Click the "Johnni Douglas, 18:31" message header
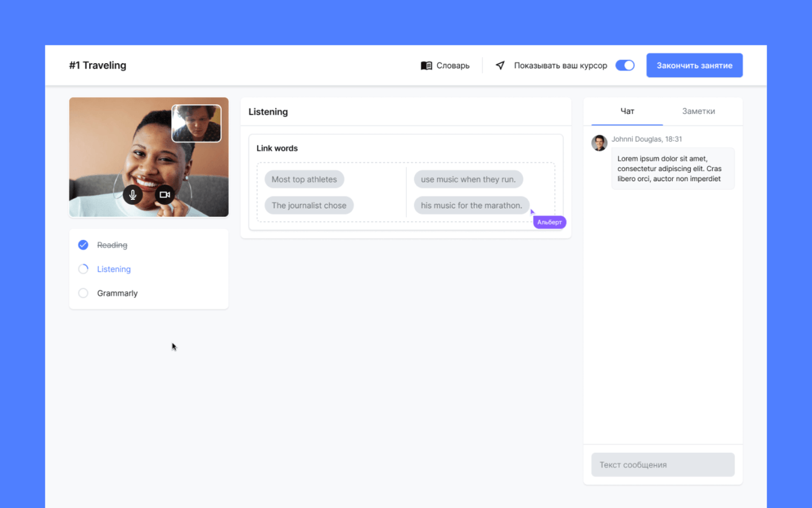 pyautogui.click(x=647, y=139)
